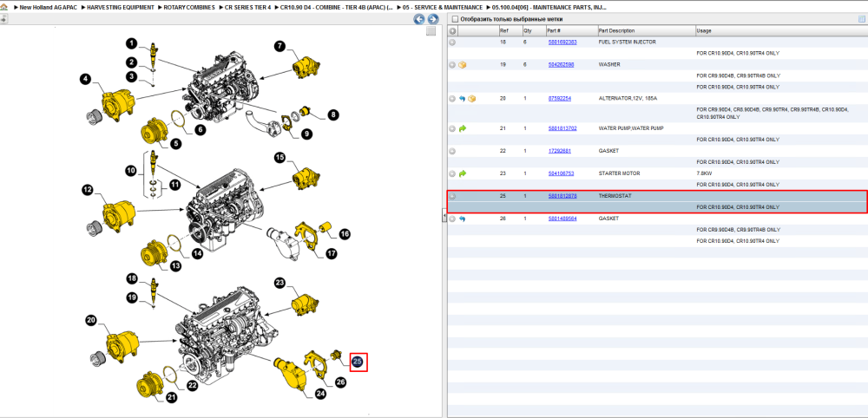Open THERMOSTAT part number 5801812878 link
The image size is (868, 418).
(562, 196)
